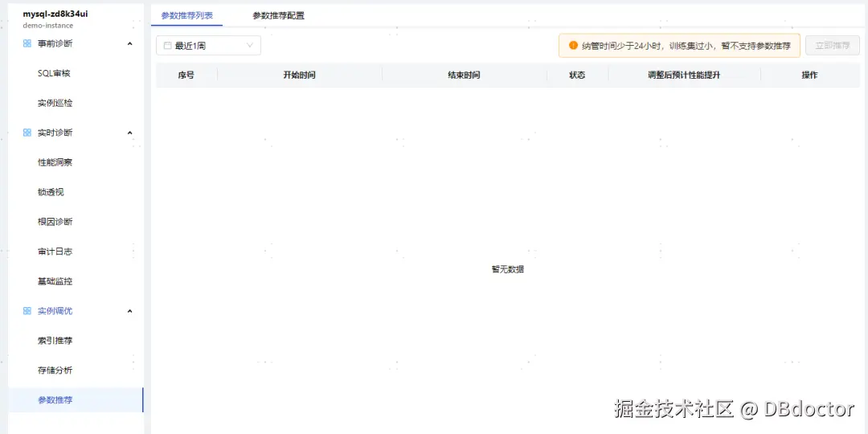Screen dimensions: 868x434
Task: Click the calendar icon in date filter
Action: (x=167, y=46)
